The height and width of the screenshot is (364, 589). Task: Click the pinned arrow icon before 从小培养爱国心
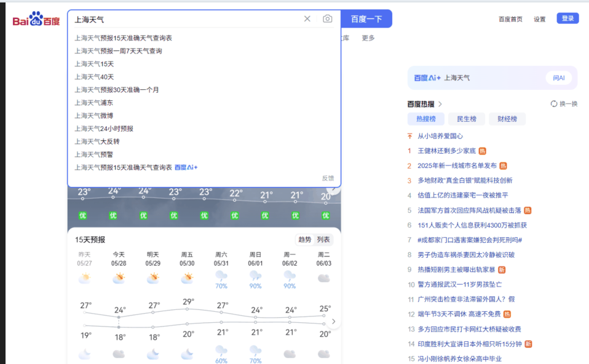pyautogui.click(x=410, y=136)
